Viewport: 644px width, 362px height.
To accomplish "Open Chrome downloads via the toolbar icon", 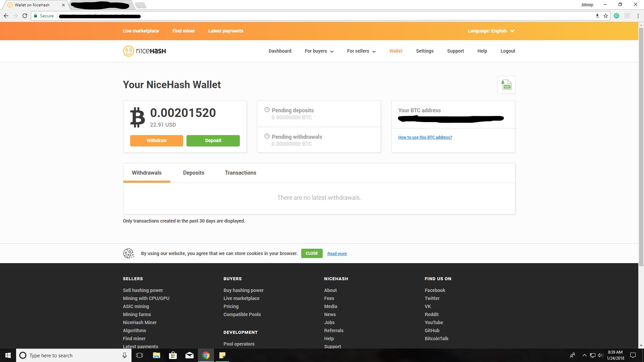I will click(597, 16).
